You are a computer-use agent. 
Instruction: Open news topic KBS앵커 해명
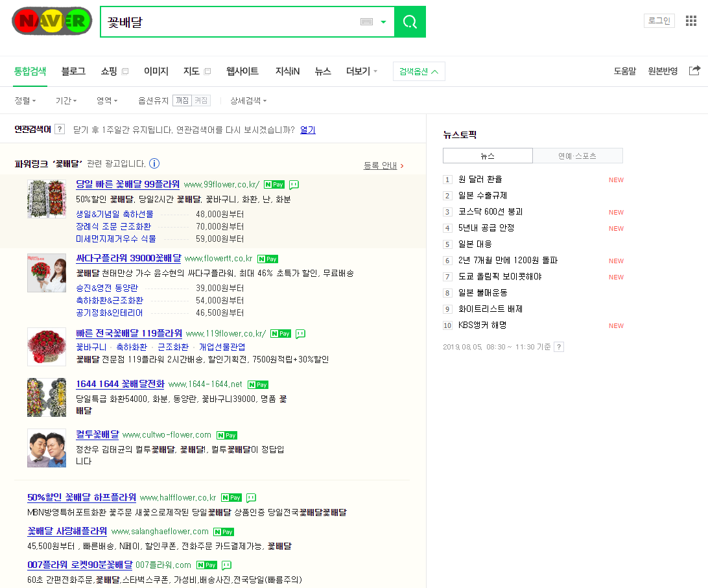point(482,325)
